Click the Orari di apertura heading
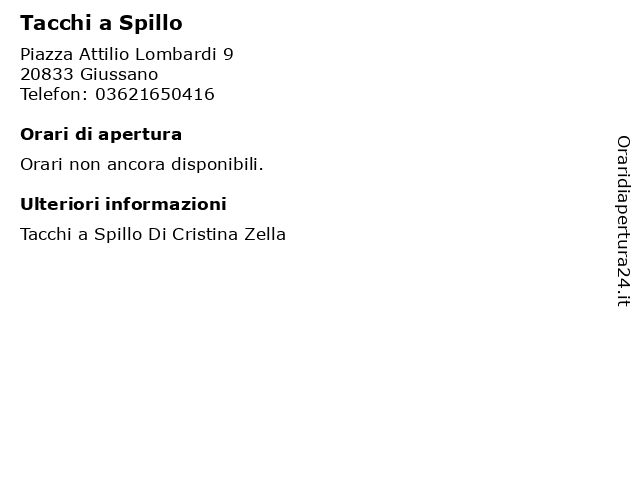 pyautogui.click(x=101, y=134)
